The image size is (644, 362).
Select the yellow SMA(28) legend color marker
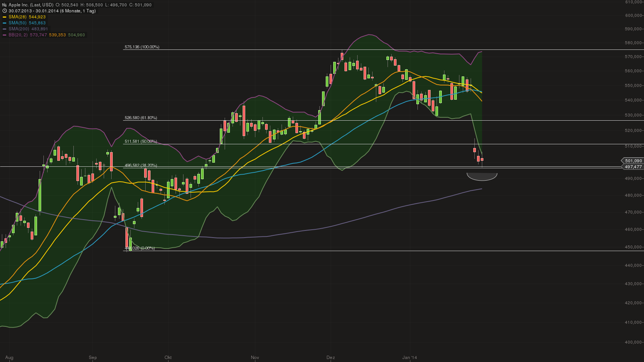click(x=5, y=17)
